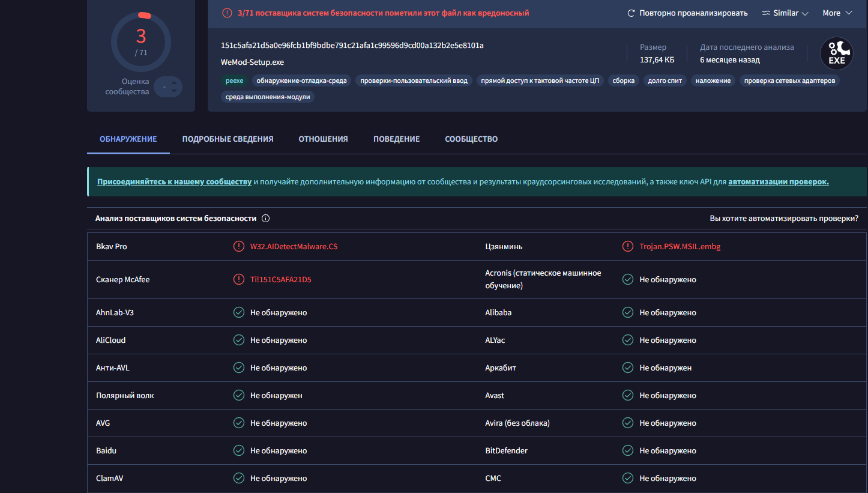Click Полярный волк green check icon
The width and height of the screenshot is (868, 493).
pyautogui.click(x=238, y=395)
